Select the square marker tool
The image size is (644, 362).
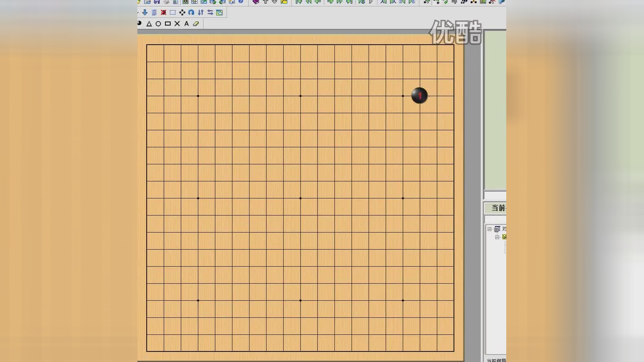168,24
